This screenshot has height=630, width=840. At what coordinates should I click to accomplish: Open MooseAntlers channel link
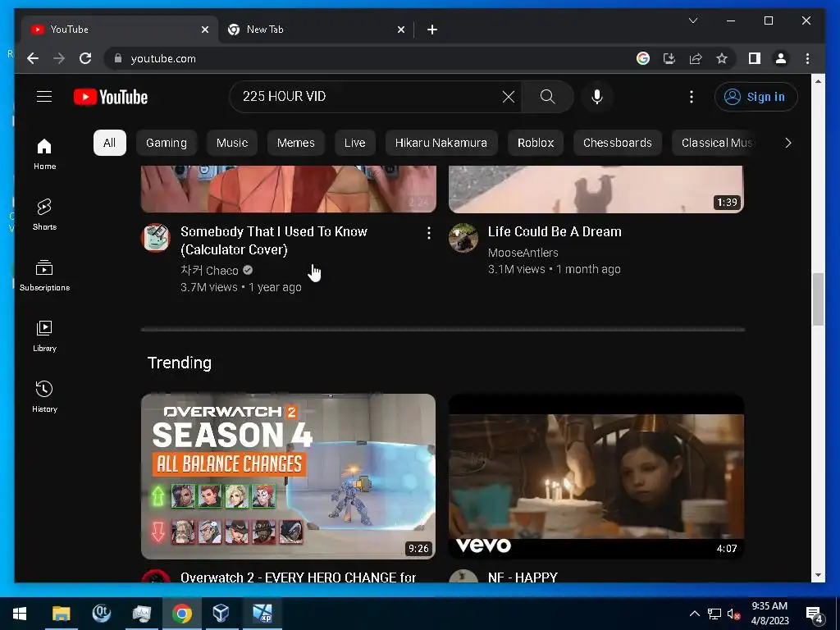(523, 253)
